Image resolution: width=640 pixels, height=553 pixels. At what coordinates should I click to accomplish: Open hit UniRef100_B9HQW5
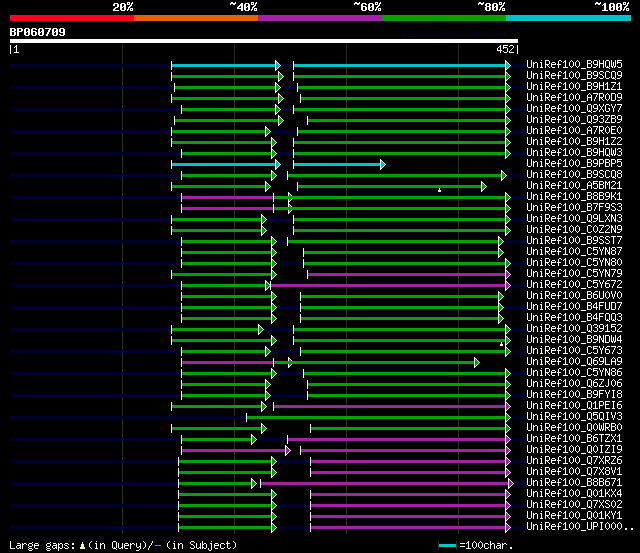click(574, 64)
